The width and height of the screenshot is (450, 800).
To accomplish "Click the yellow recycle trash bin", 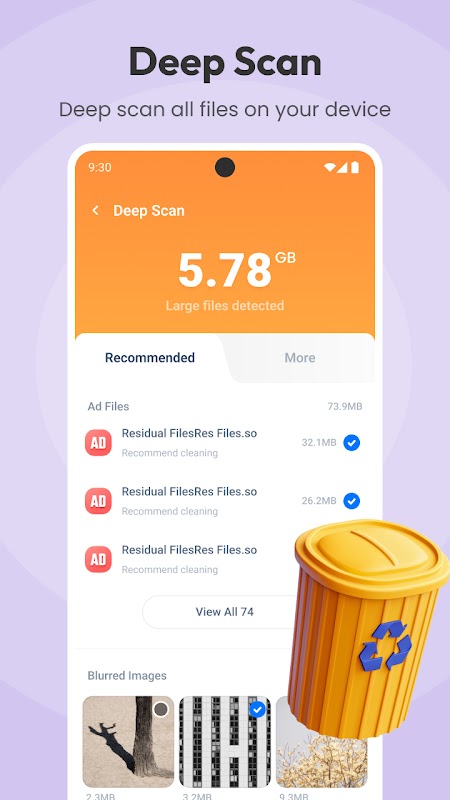I will click(x=367, y=628).
